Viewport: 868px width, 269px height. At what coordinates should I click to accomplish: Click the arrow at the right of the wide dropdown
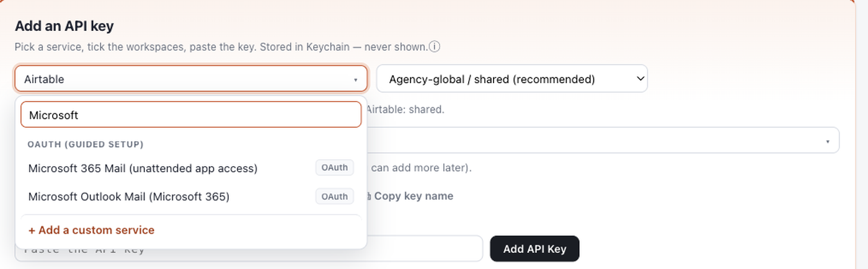point(828,142)
